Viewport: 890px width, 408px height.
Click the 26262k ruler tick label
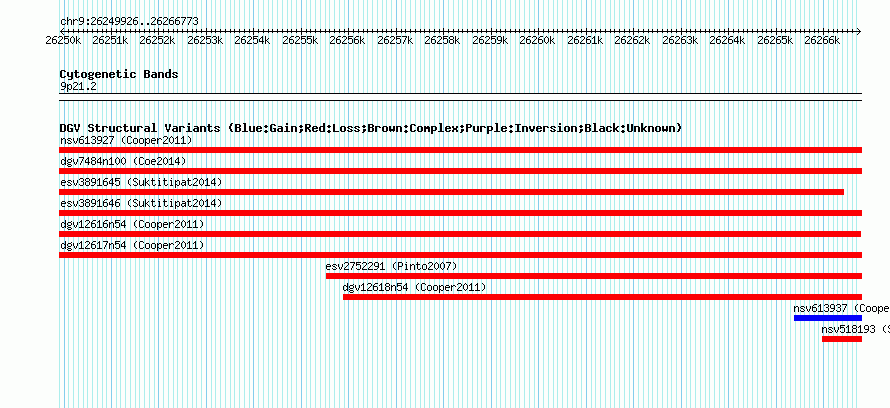(x=632, y=40)
